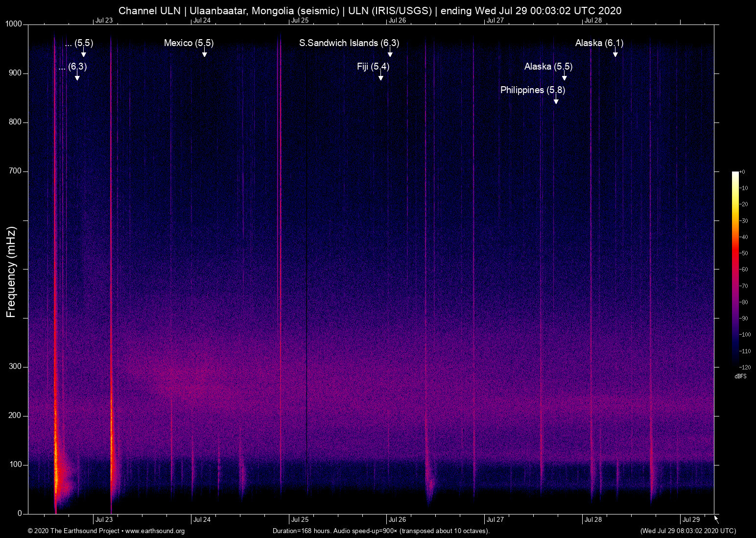Click the arrow marker under Mexico (5.5)
Screen dimensions: 756x538
pyautogui.click(x=204, y=53)
